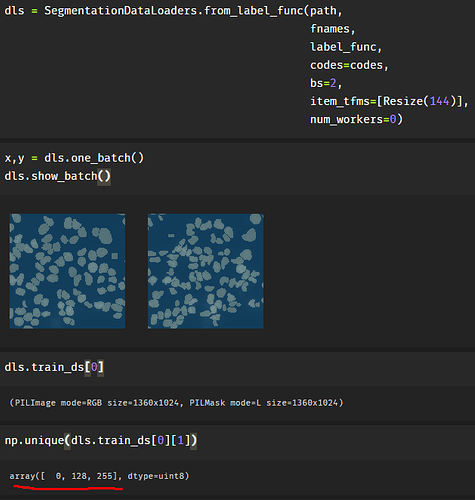
Task: Click the 'bs=2,' argument line
Action: (326, 83)
